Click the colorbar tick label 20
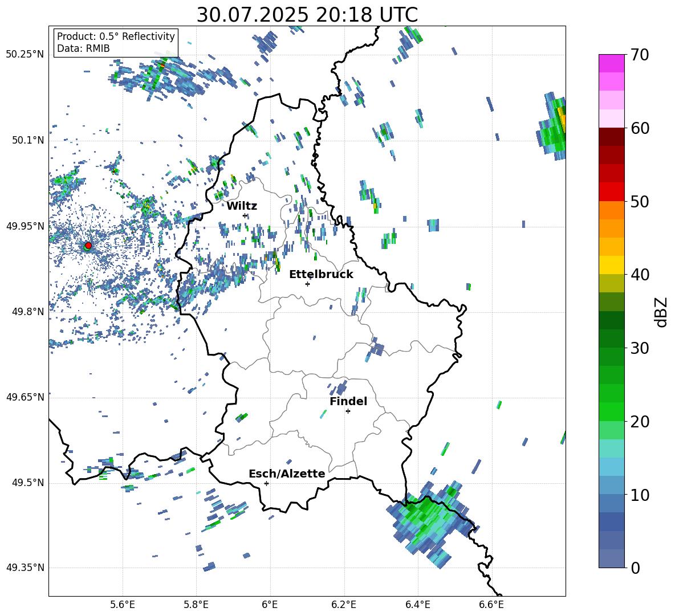The width and height of the screenshot is (675, 616). coord(640,421)
